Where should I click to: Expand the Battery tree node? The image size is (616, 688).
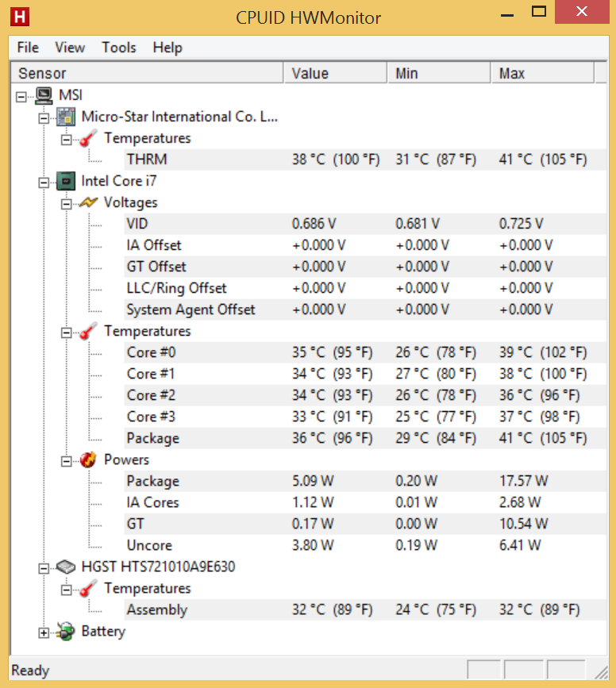point(44,632)
